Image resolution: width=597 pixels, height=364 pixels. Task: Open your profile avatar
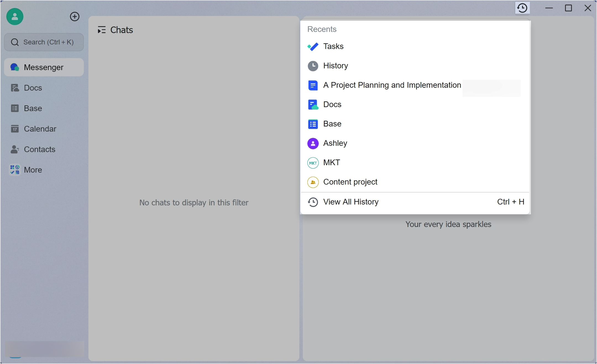tap(14, 17)
